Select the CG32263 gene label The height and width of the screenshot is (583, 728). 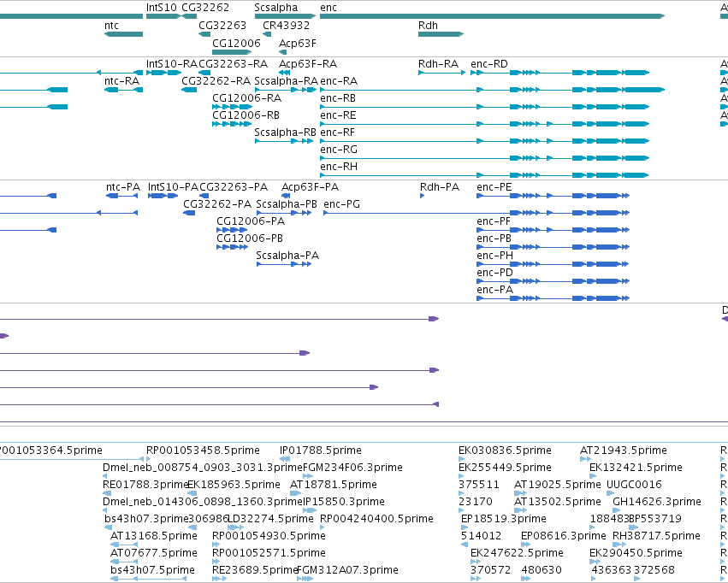222,26
